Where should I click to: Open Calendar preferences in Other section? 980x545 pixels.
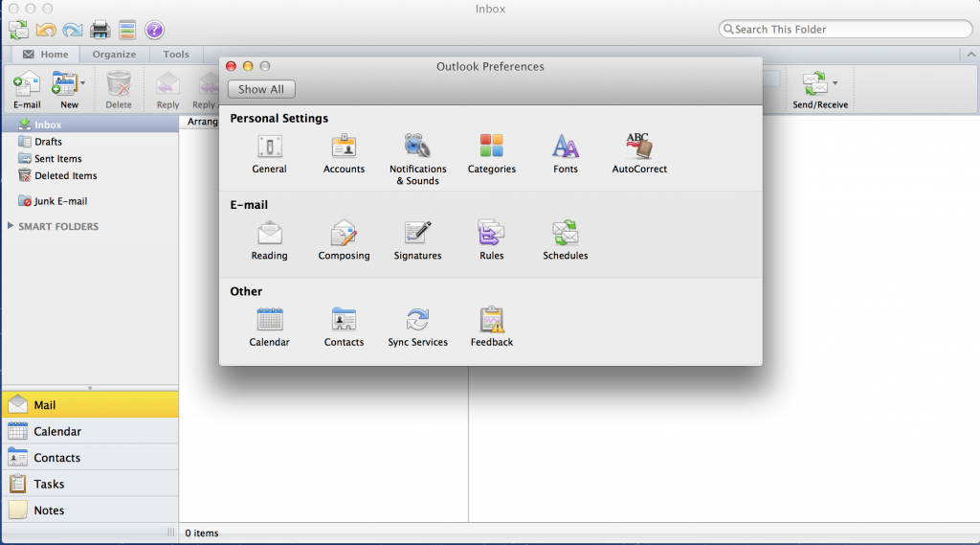269,327
